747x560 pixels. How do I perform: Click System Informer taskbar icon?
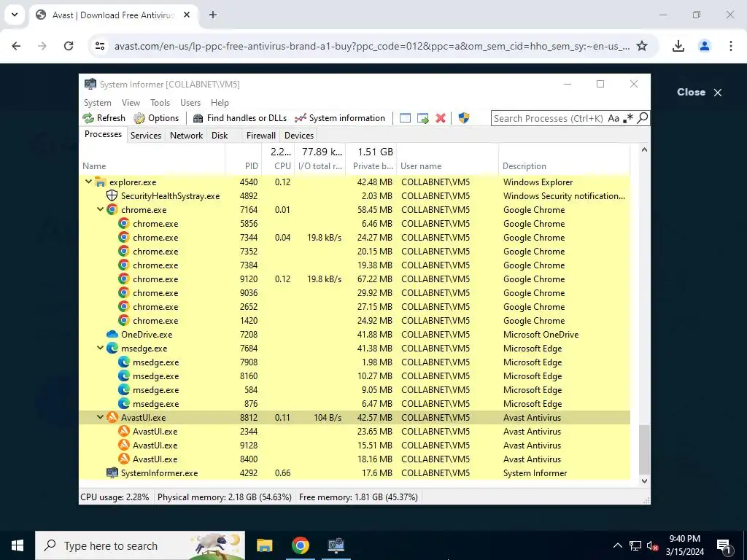coord(336,545)
